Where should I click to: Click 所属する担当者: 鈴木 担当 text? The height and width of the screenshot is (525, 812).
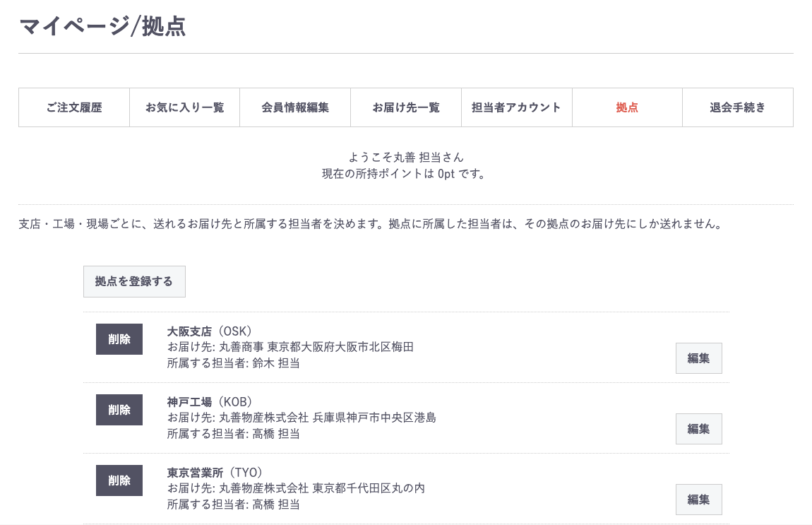coord(233,362)
